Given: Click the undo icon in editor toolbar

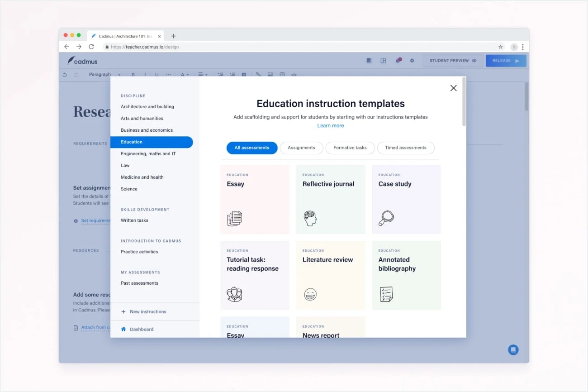Looking at the screenshot, I should pos(65,75).
